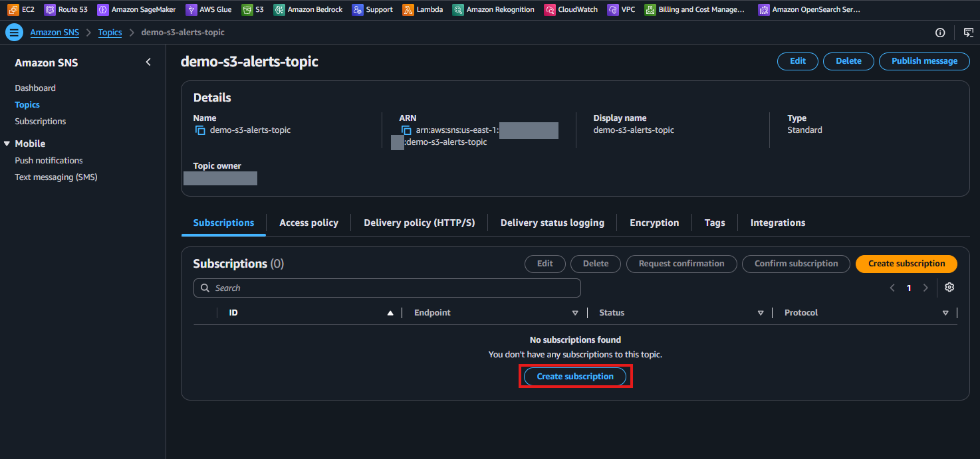Focus the subscriptions Search field
This screenshot has height=459, width=980.
click(x=387, y=288)
